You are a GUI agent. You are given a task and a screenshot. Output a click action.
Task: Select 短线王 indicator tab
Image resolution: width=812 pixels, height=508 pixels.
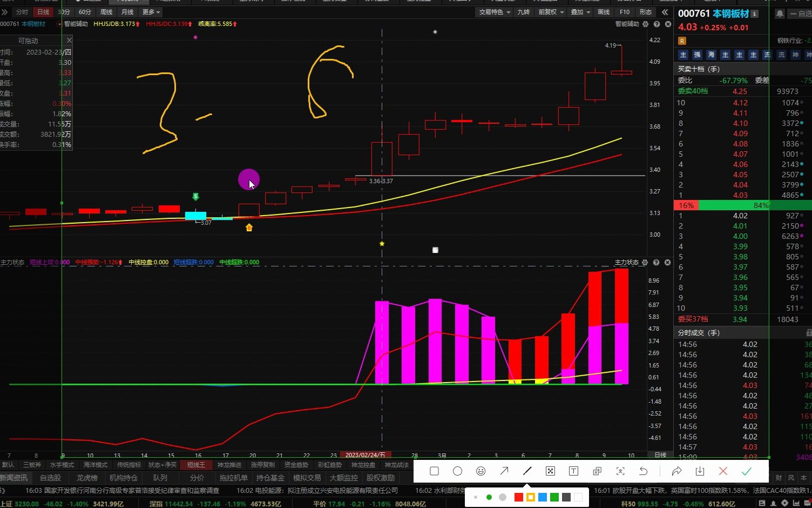[x=196, y=465]
